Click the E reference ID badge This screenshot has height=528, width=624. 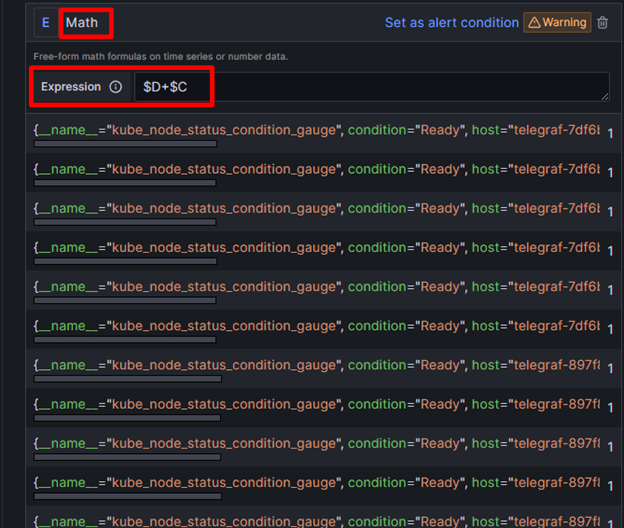click(45, 22)
